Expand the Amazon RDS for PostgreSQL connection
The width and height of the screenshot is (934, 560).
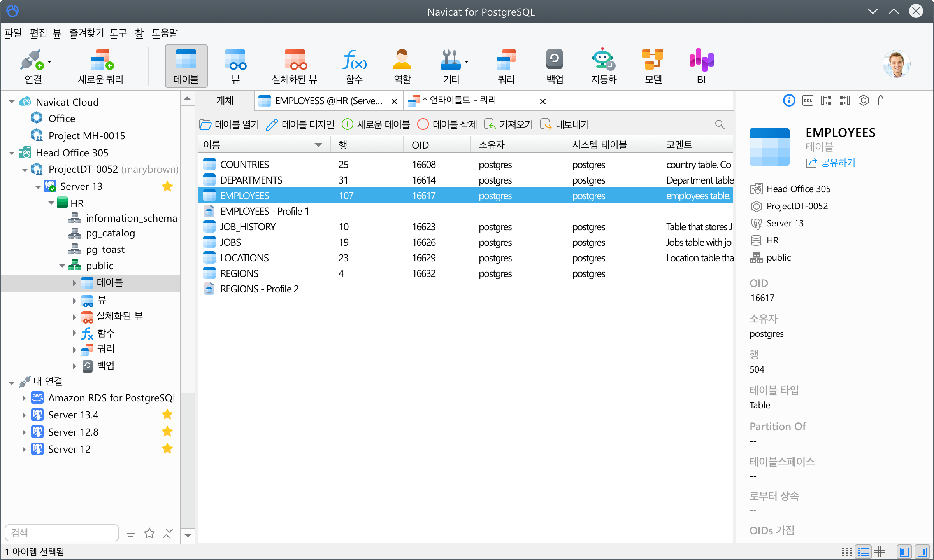click(24, 398)
